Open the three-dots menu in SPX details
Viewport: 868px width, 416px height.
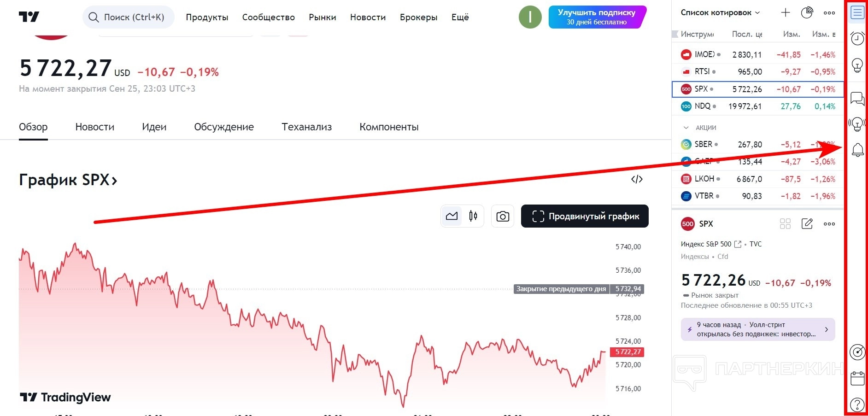point(829,224)
